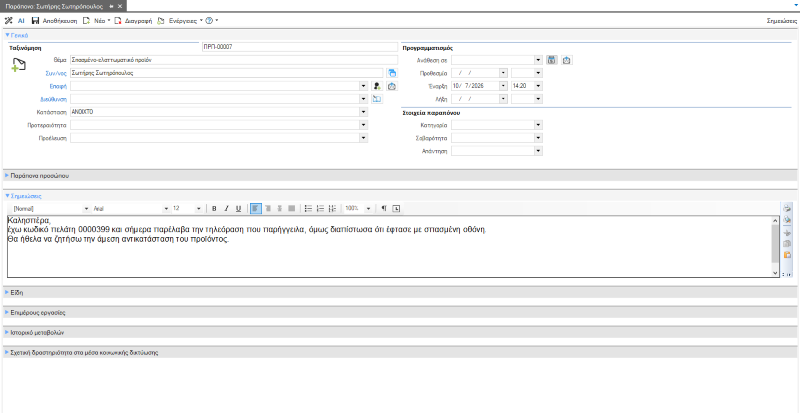Click the lookup icon beside the Συν/νος field
The width and height of the screenshot is (800, 413).
tap(392, 73)
